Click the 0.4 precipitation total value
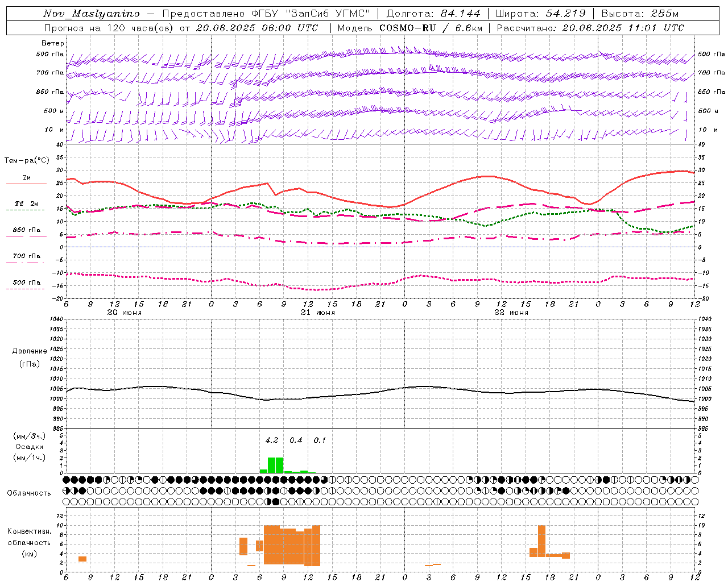This screenshot has width=728, height=582. [x=296, y=440]
